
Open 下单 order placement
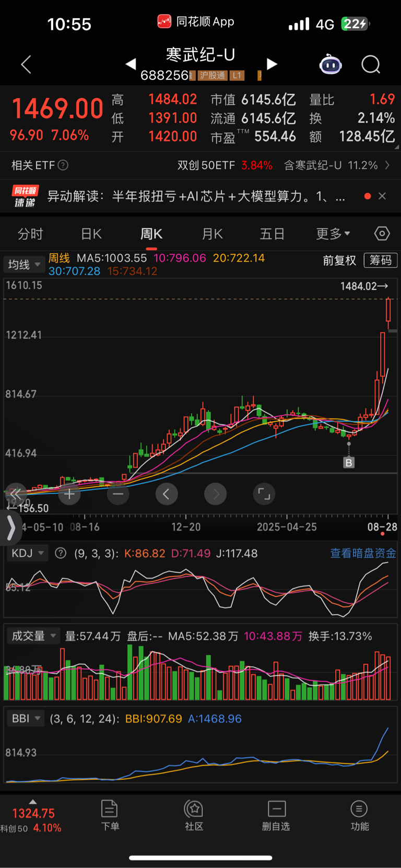110,816
